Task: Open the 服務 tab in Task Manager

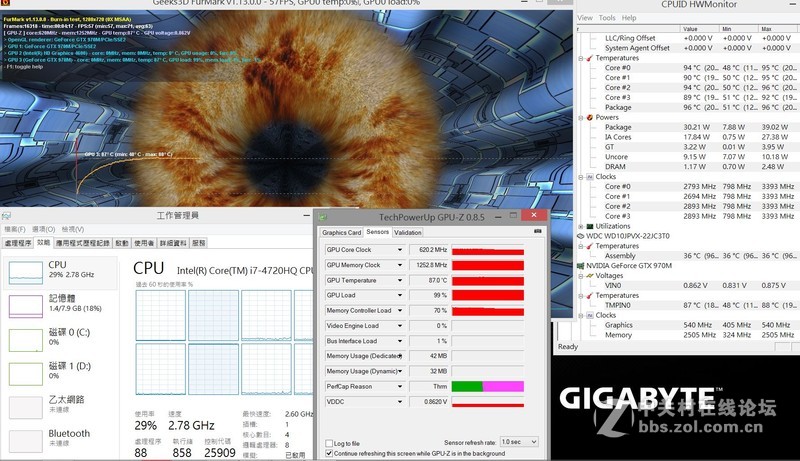Action: pos(198,243)
